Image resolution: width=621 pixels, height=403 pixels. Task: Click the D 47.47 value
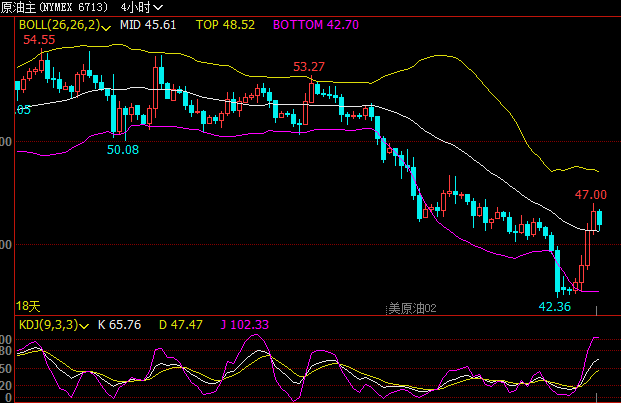pyautogui.click(x=181, y=325)
